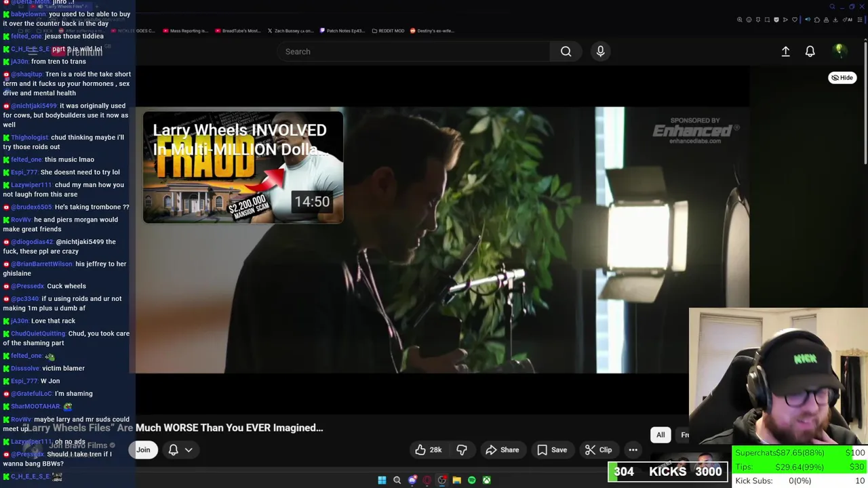868x488 pixels.
Task: Open the three-dot more actions menu
Action: pos(633,450)
